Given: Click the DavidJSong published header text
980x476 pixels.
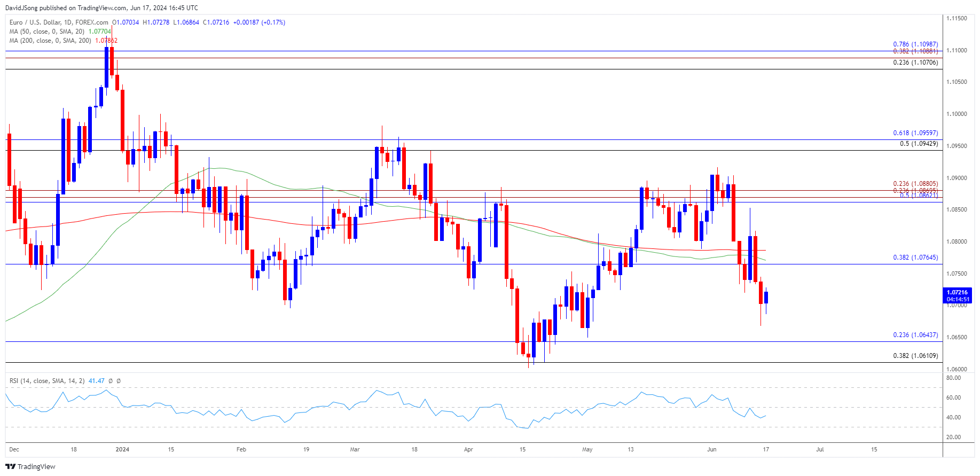Looking at the screenshot, I should click(x=101, y=8).
